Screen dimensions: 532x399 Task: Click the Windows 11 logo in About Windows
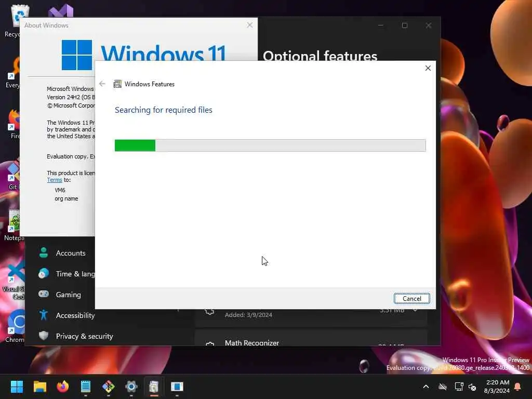click(x=77, y=55)
